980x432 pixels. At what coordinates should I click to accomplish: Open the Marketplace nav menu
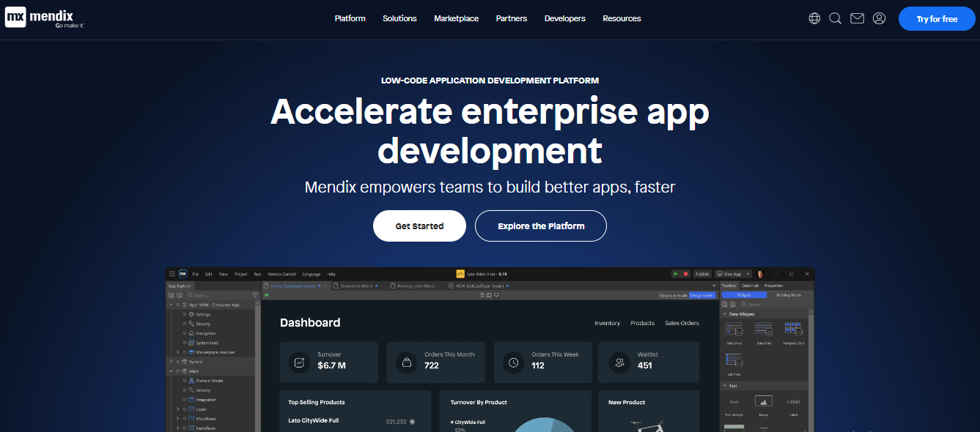click(456, 18)
